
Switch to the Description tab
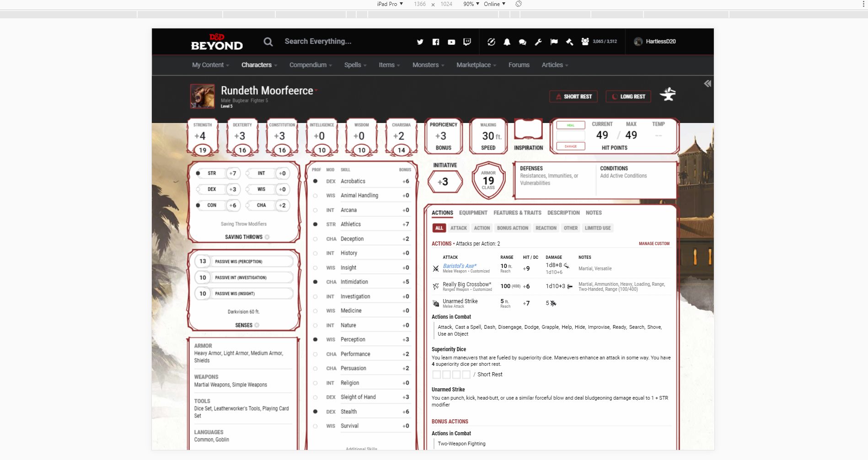pos(563,213)
